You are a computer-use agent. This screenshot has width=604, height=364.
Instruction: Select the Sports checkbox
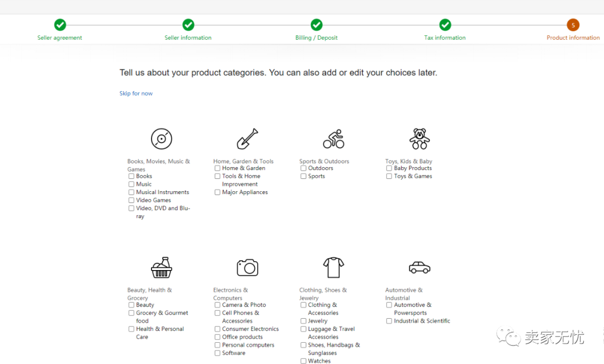pyautogui.click(x=304, y=176)
